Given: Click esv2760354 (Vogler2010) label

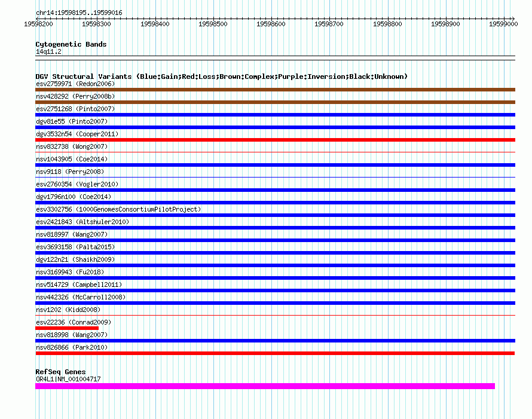Looking at the screenshot, I should tap(77, 184).
